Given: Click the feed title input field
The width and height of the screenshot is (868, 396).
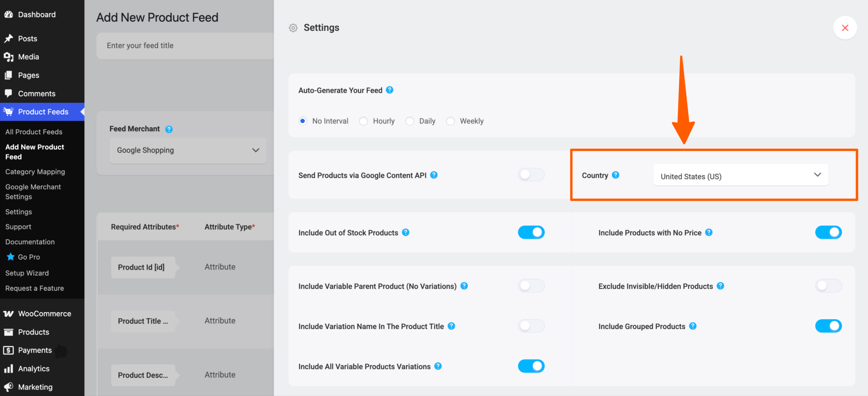Looking at the screenshot, I should [185, 45].
